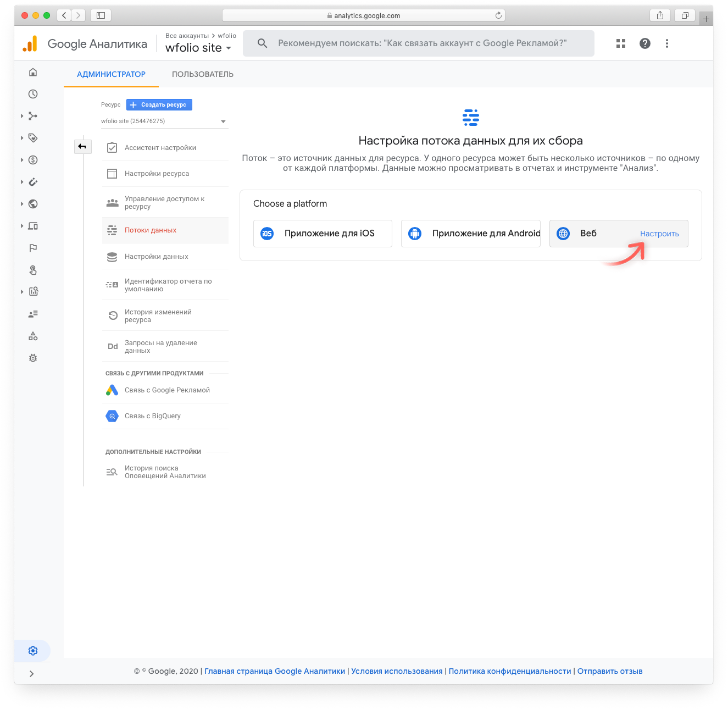Image resolution: width=728 pixels, height=709 pixels.
Task: Open Условия использования link
Action: (397, 671)
